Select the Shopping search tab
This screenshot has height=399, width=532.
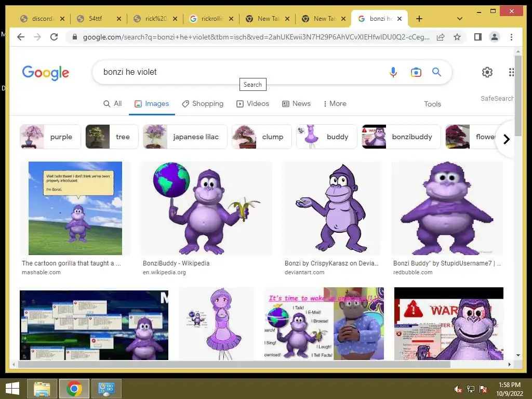click(x=203, y=103)
